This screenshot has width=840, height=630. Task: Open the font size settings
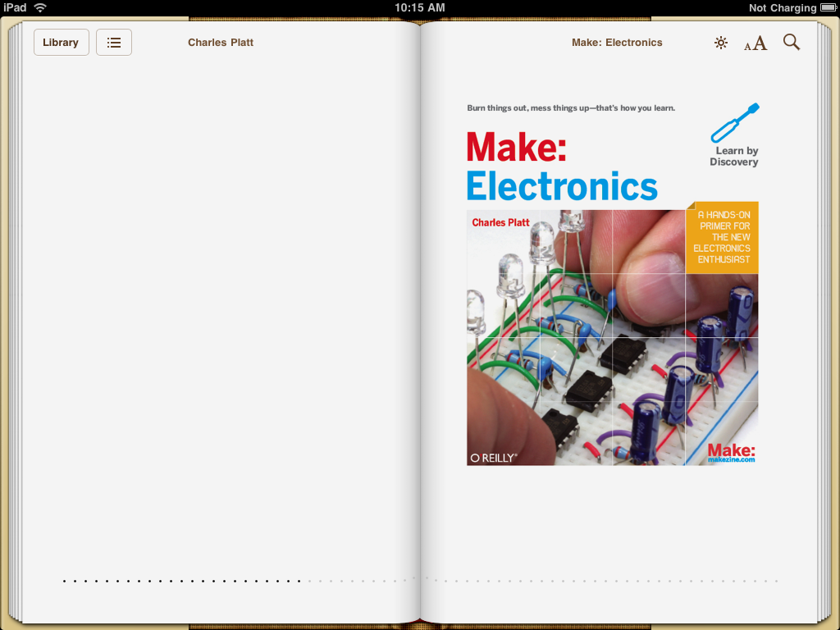[x=756, y=43]
